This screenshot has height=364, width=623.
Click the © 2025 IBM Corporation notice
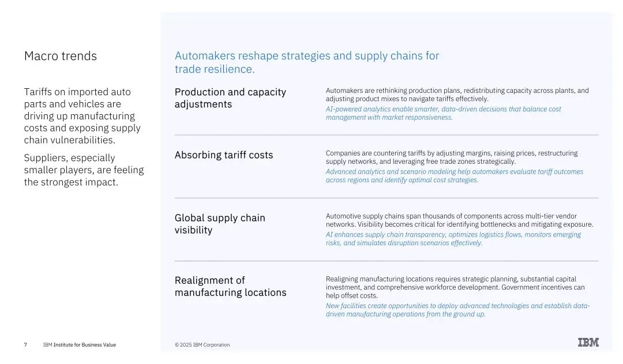[x=202, y=345]
